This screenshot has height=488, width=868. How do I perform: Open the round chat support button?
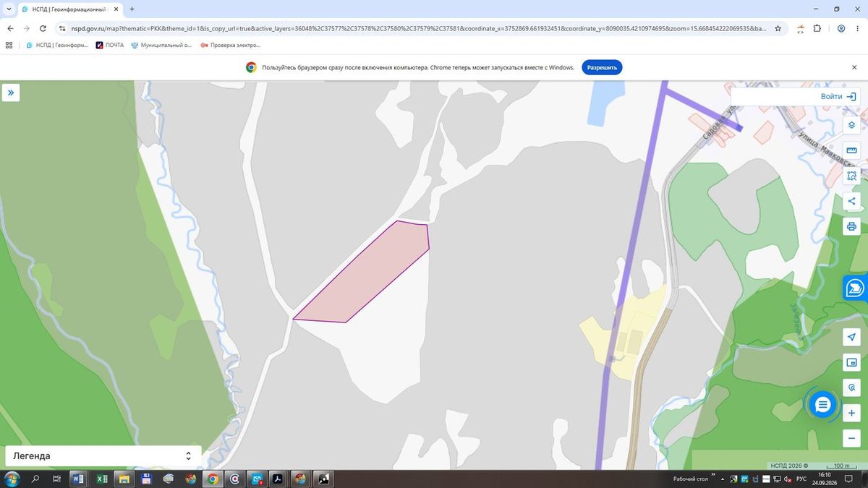click(822, 405)
